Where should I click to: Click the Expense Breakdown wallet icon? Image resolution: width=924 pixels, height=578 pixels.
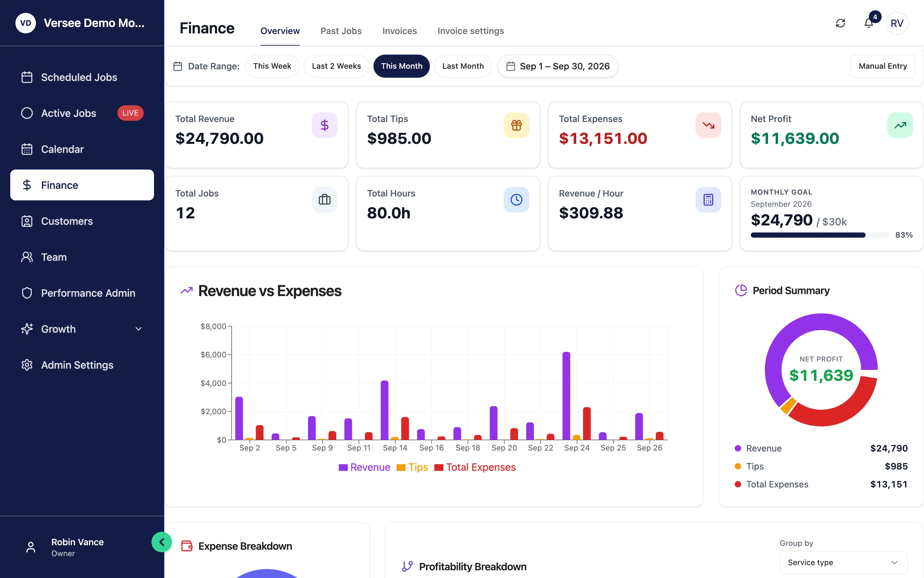click(x=187, y=546)
